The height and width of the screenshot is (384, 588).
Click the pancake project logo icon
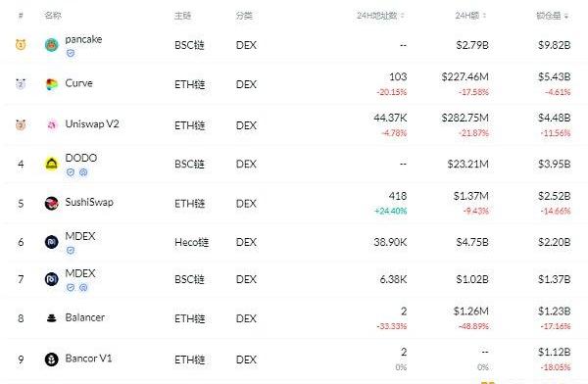pyautogui.click(x=52, y=45)
